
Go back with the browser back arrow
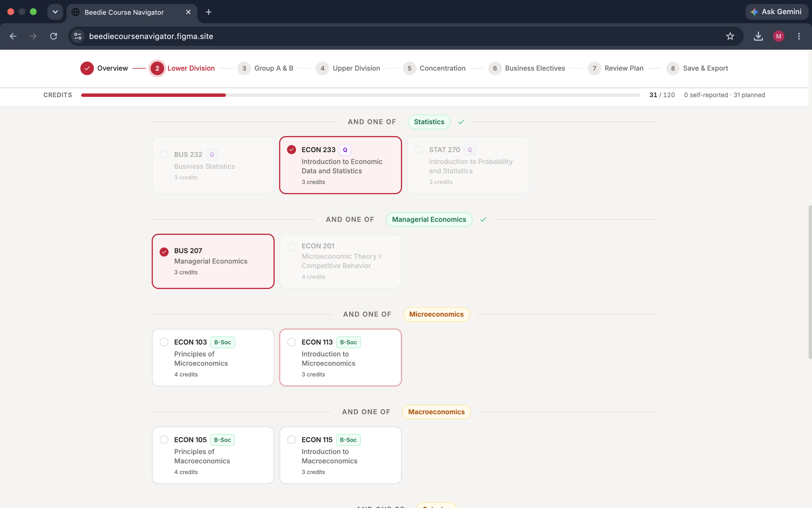[x=13, y=36]
